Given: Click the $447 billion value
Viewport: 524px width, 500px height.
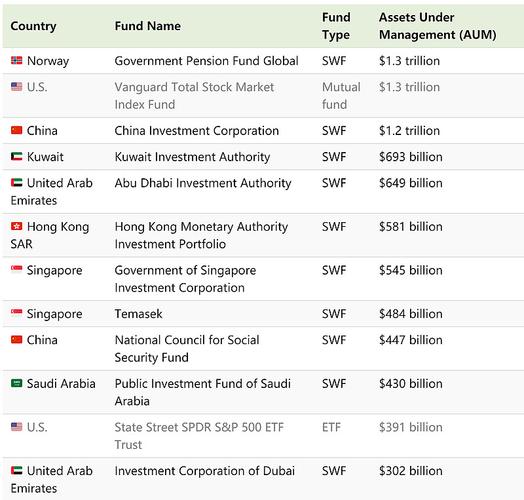Looking at the screenshot, I should 411,340.
